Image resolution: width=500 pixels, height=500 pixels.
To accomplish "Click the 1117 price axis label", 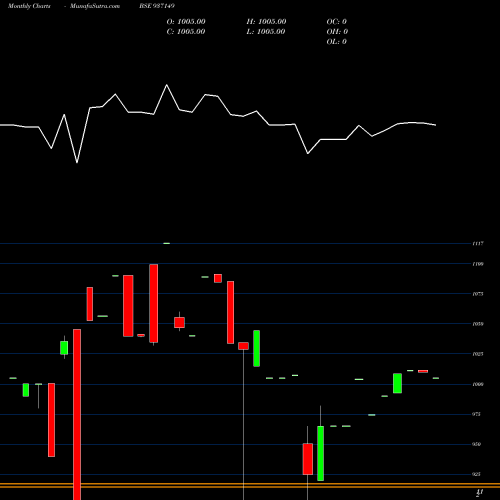I will pos(478,244).
